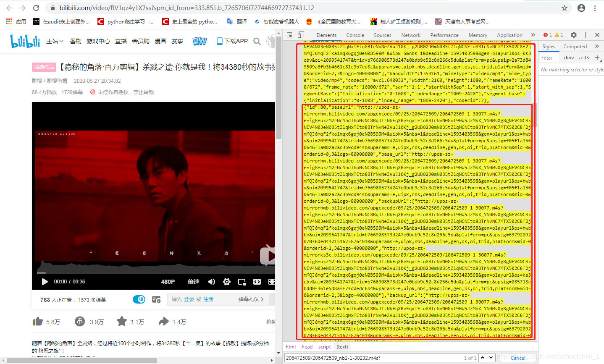Open the 直播 live navigation link
The height and width of the screenshot is (364, 604).
pos(121,41)
